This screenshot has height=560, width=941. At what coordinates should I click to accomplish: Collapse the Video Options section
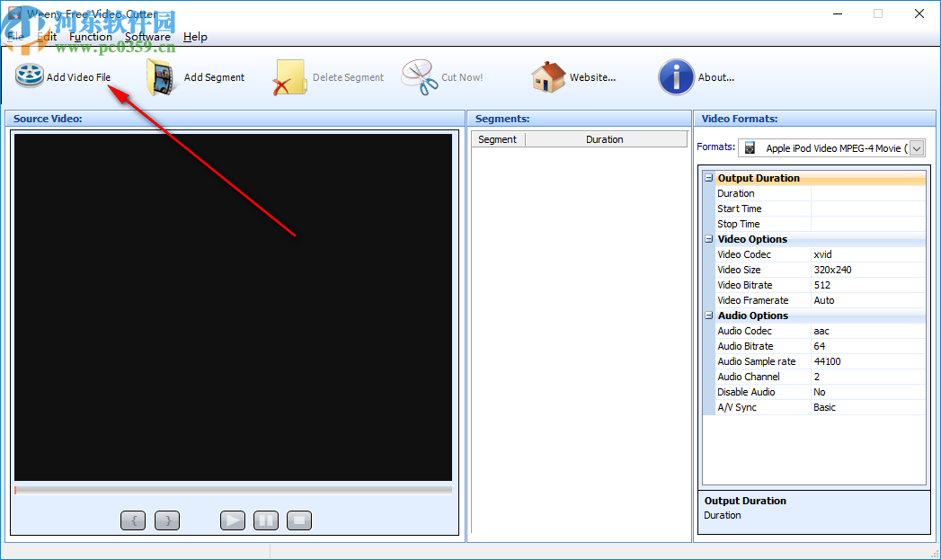click(x=709, y=239)
